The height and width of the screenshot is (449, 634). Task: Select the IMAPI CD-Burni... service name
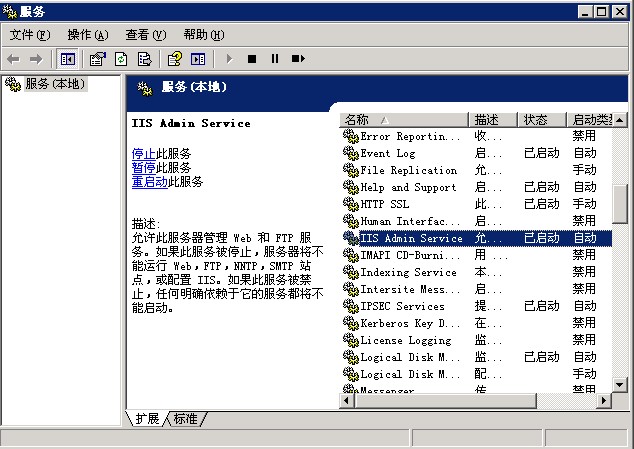coord(410,255)
